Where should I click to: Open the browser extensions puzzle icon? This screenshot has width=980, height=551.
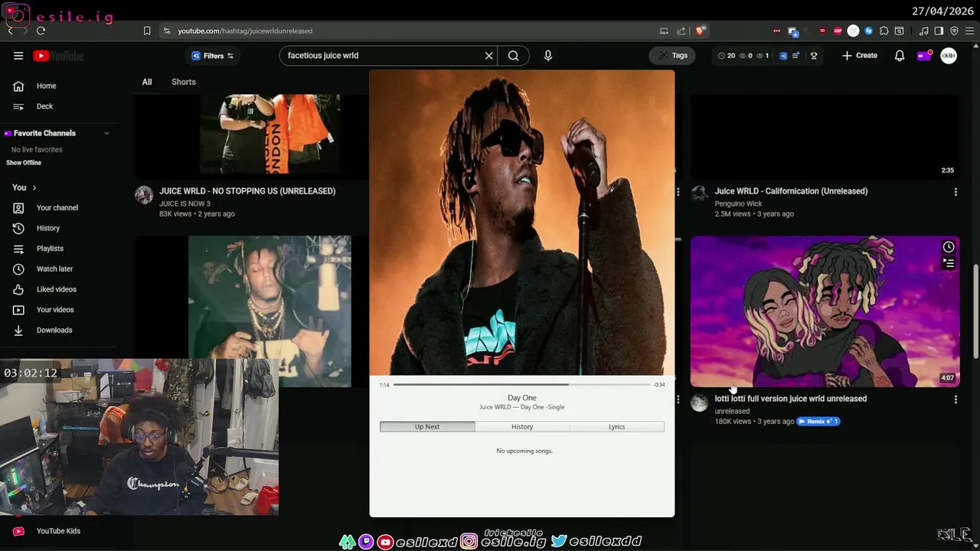884,31
